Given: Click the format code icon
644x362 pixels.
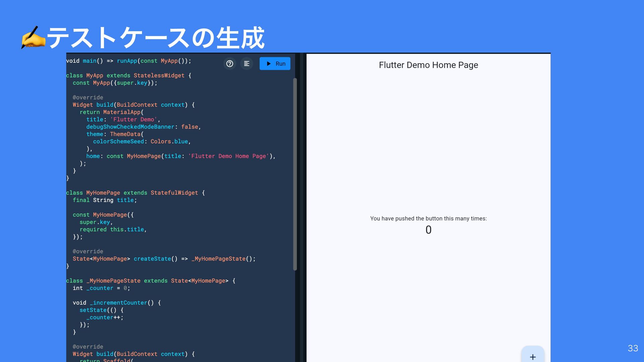Looking at the screenshot, I should [x=247, y=64].
